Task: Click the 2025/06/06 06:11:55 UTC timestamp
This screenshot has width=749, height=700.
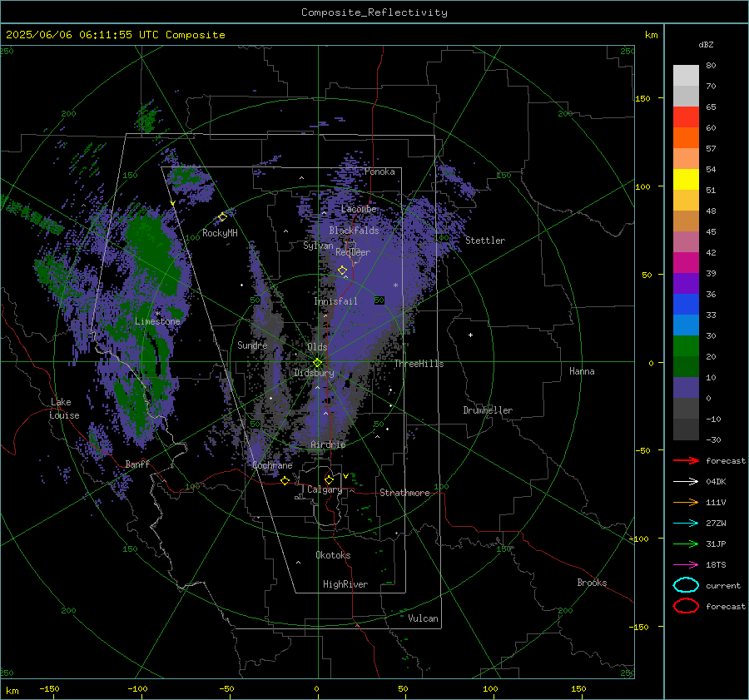Action: (82, 34)
